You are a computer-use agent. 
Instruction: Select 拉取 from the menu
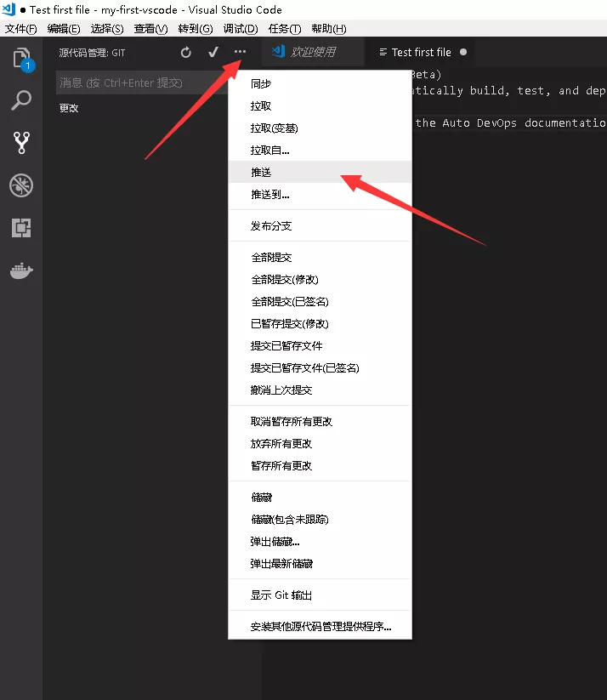(320, 105)
